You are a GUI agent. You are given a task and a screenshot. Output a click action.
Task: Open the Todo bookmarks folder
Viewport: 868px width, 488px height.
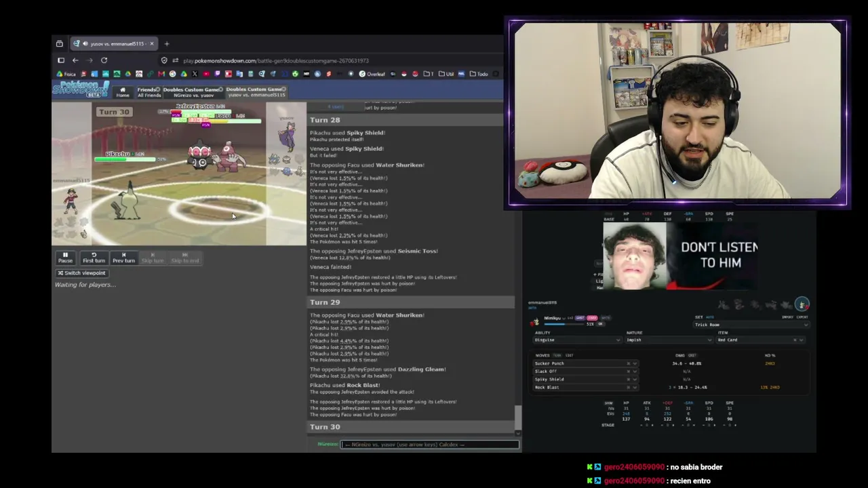click(x=479, y=74)
